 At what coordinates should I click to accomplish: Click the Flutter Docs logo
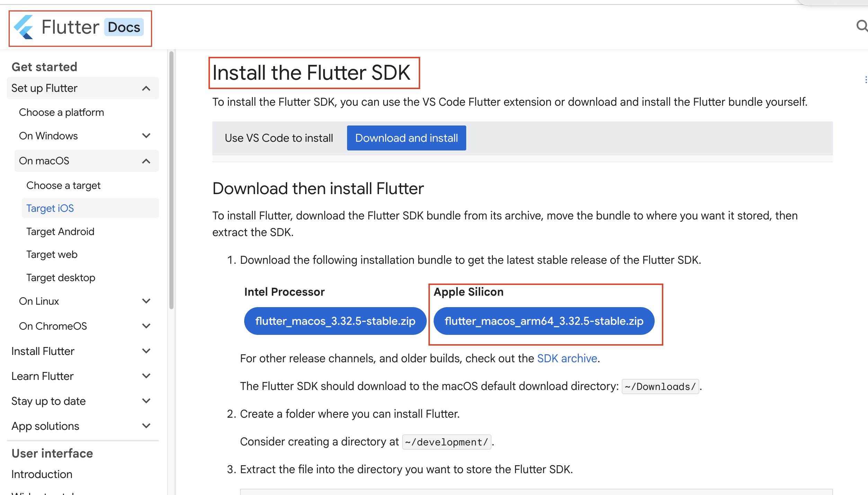pos(80,27)
